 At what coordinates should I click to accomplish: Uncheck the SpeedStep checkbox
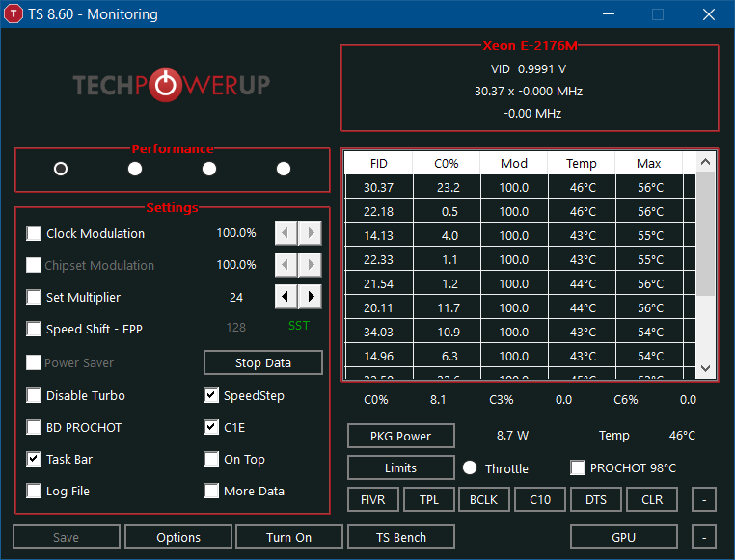pyautogui.click(x=211, y=395)
